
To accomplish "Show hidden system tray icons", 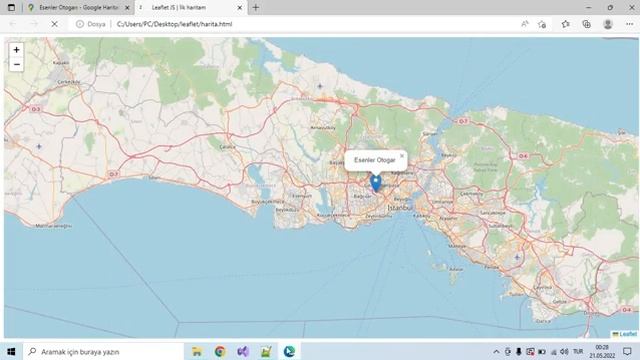I will pyautogui.click(x=496, y=351).
